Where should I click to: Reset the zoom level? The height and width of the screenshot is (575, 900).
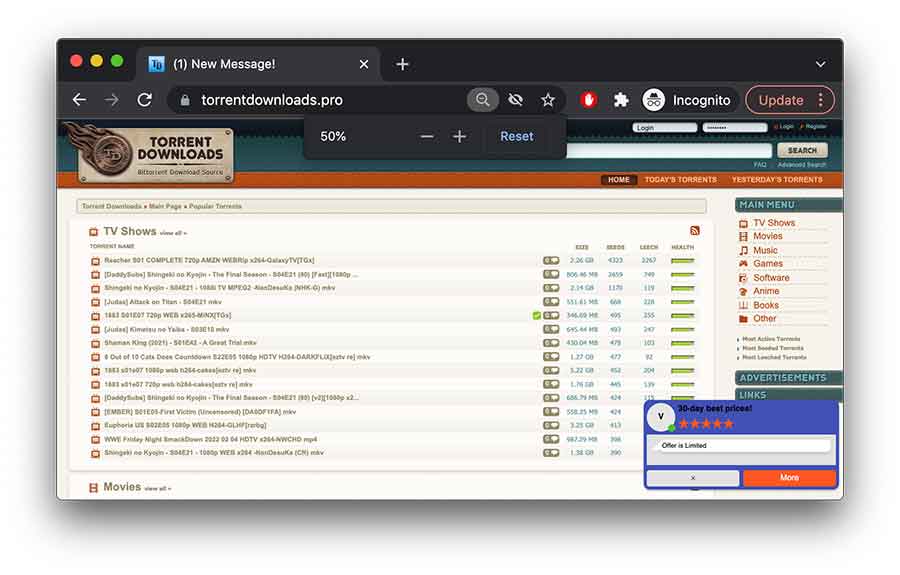tap(517, 137)
